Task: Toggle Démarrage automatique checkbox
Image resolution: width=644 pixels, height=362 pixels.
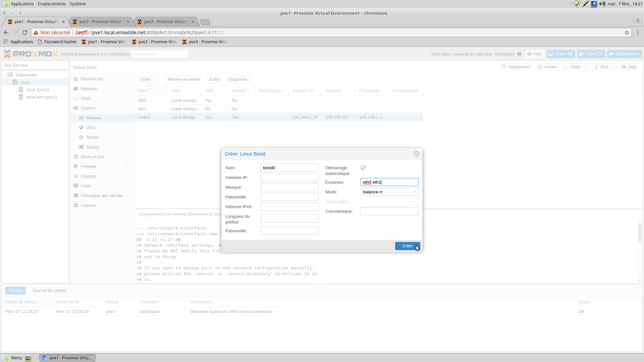Action: (x=363, y=168)
